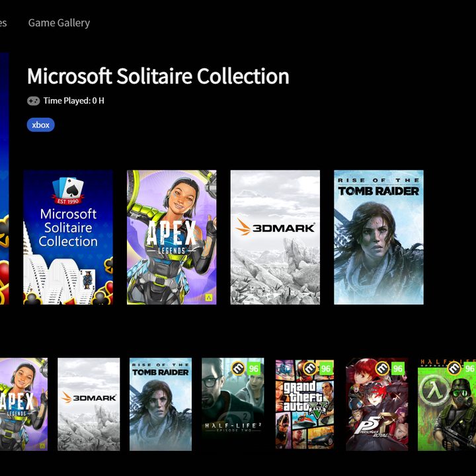Click the Metacritic badge on Opposing Force cover
This screenshot has width=476, height=476.
tap(454, 368)
